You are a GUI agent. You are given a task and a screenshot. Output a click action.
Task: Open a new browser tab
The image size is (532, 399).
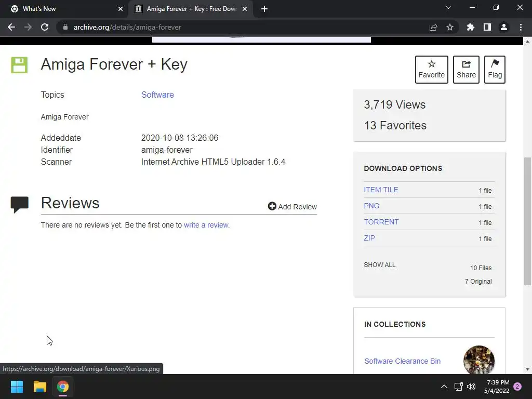click(264, 9)
